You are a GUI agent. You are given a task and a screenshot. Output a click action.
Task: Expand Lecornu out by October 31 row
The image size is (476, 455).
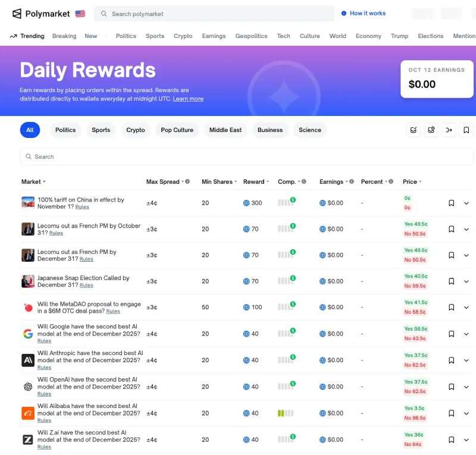[x=466, y=229]
